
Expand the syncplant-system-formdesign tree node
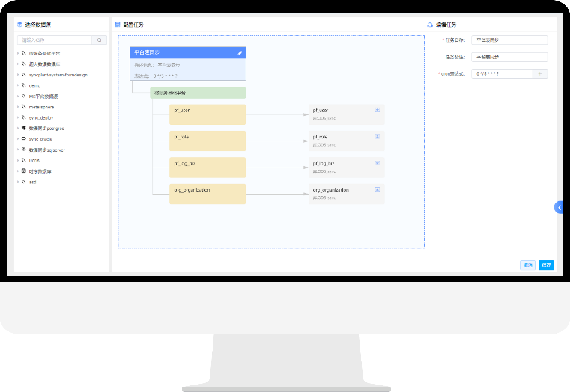click(x=18, y=75)
